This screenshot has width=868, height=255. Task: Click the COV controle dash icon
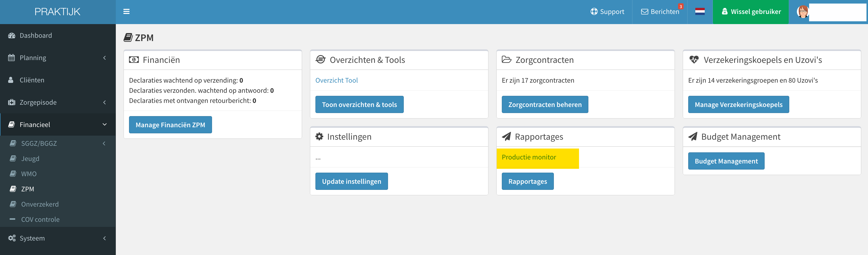pos(13,219)
